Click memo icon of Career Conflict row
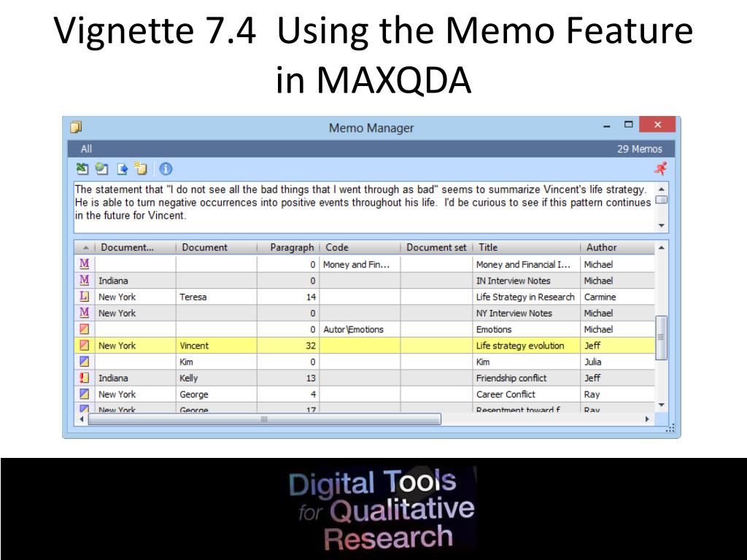Viewport: 747px width, 560px height. (85, 394)
